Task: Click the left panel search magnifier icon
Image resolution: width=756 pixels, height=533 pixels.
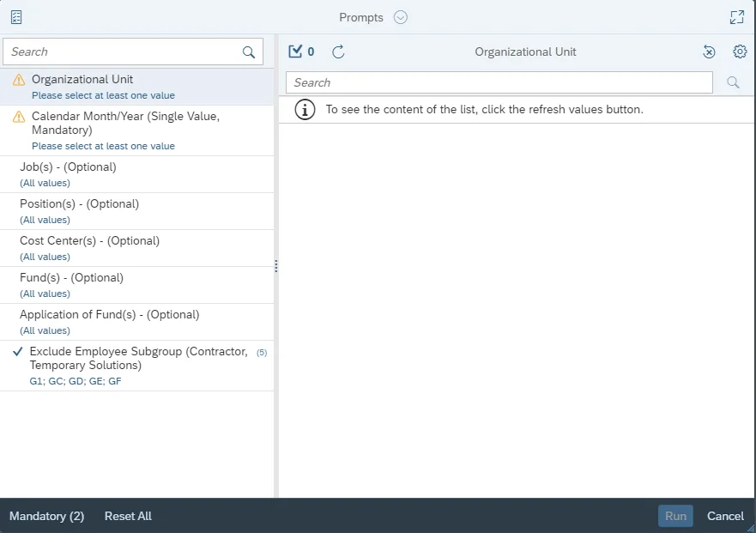Action: click(x=249, y=52)
